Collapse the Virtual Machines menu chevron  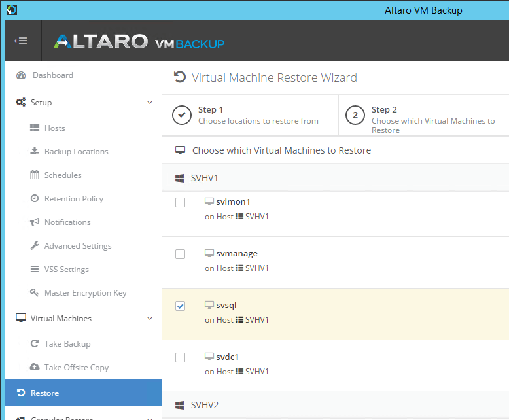[x=150, y=319]
